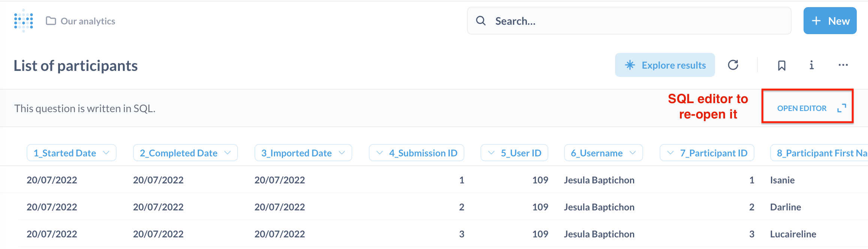Open the three-dot more options menu
The image size is (868, 249).
point(843,65)
